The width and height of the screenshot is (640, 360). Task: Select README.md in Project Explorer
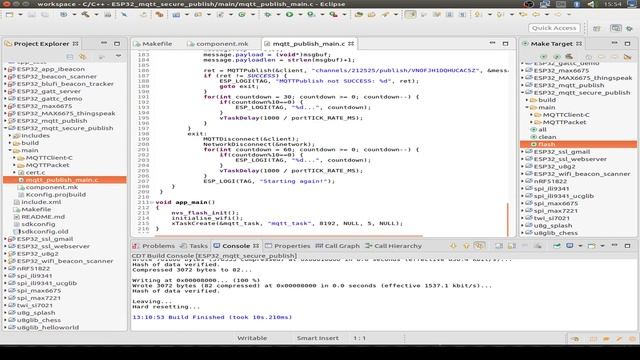tap(43, 217)
